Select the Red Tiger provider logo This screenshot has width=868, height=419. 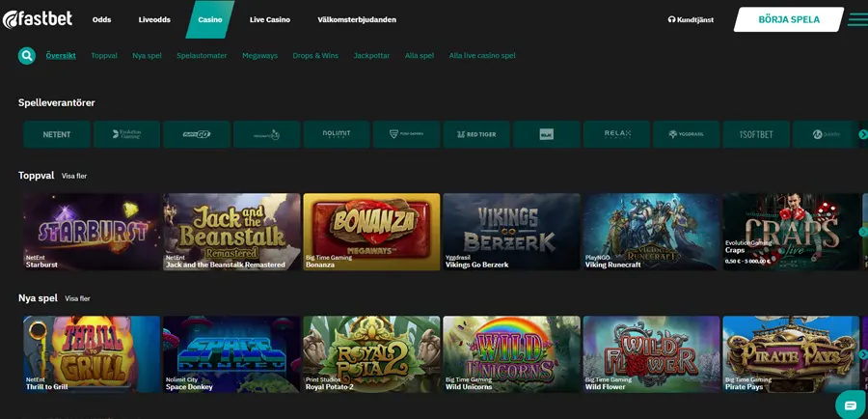pyautogui.click(x=476, y=134)
